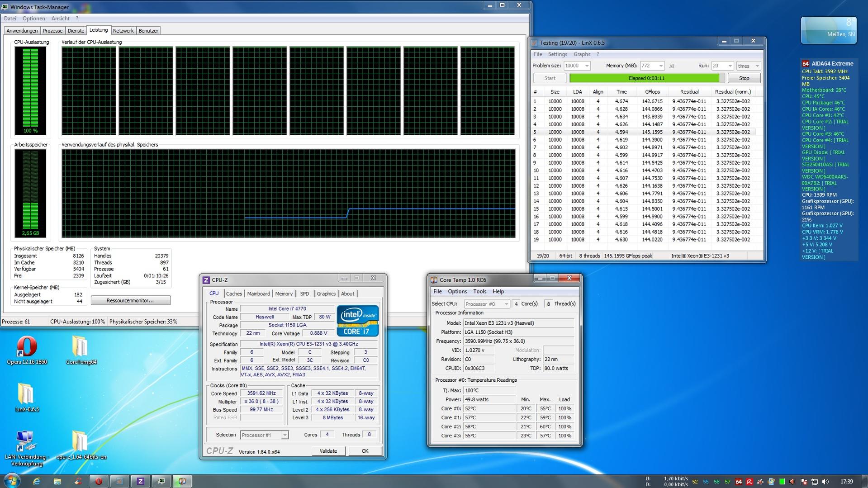
Task: Click the LinX elapsed time progress bar
Action: coord(646,78)
